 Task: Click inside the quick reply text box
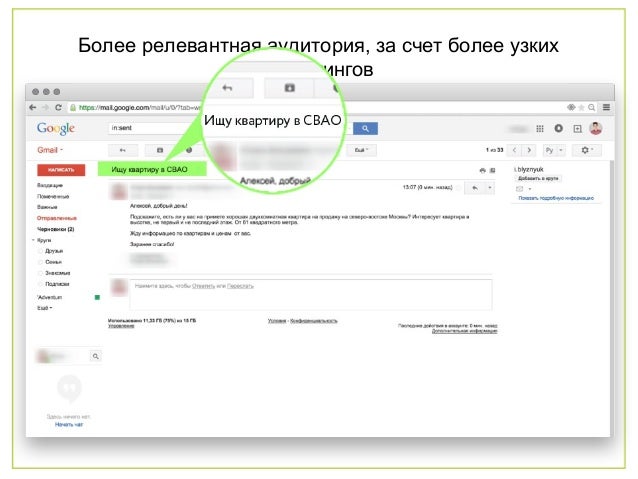click(311, 295)
